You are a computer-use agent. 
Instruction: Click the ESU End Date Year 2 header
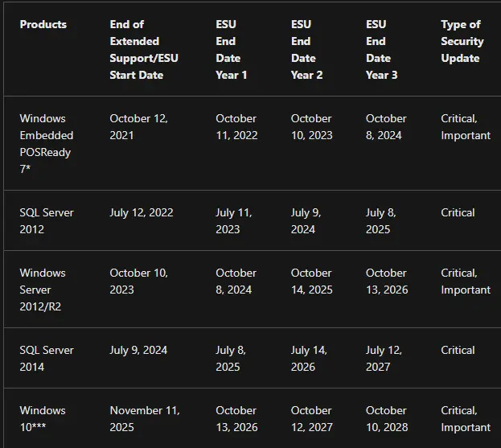(306, 50)
